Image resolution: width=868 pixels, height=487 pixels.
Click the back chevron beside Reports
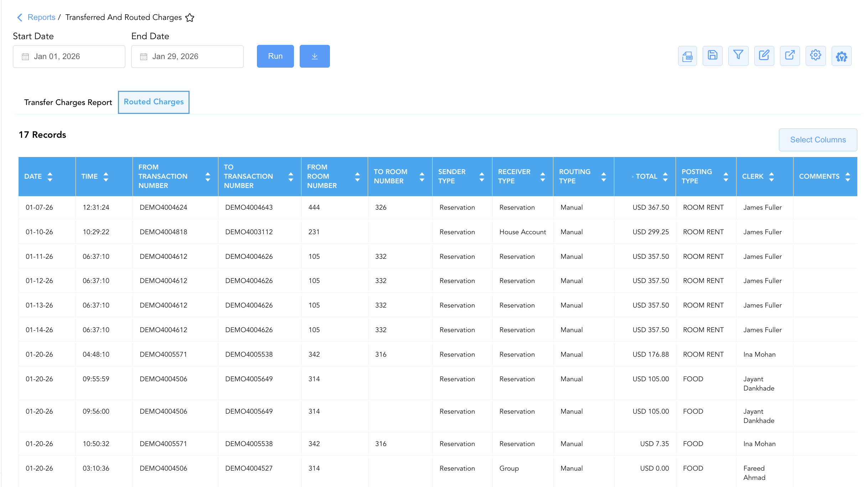click(x=20, y=17)
